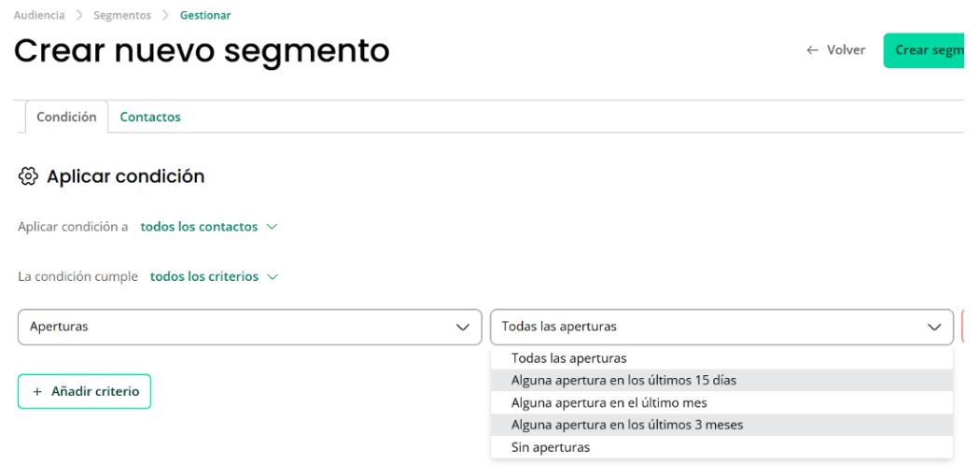The width and height of the screenshot is (980, 476).
Task: Expand the todos los contactos selector
Action: (209, 227)
